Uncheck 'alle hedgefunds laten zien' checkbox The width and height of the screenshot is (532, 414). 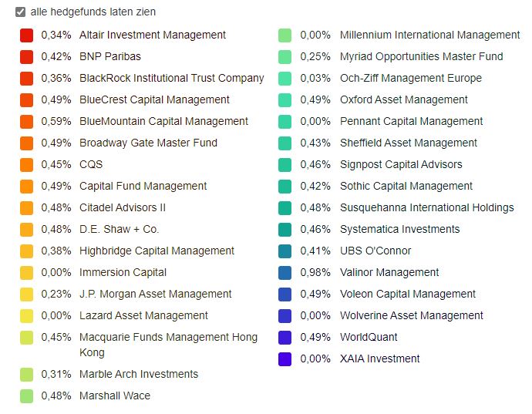[21, 12]
